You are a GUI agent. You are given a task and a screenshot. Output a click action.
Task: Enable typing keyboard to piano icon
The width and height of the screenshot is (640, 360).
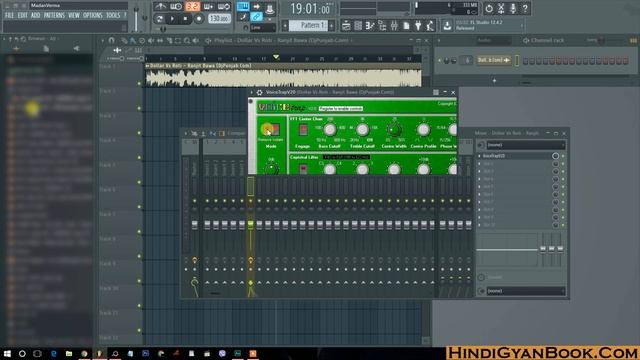243,7
